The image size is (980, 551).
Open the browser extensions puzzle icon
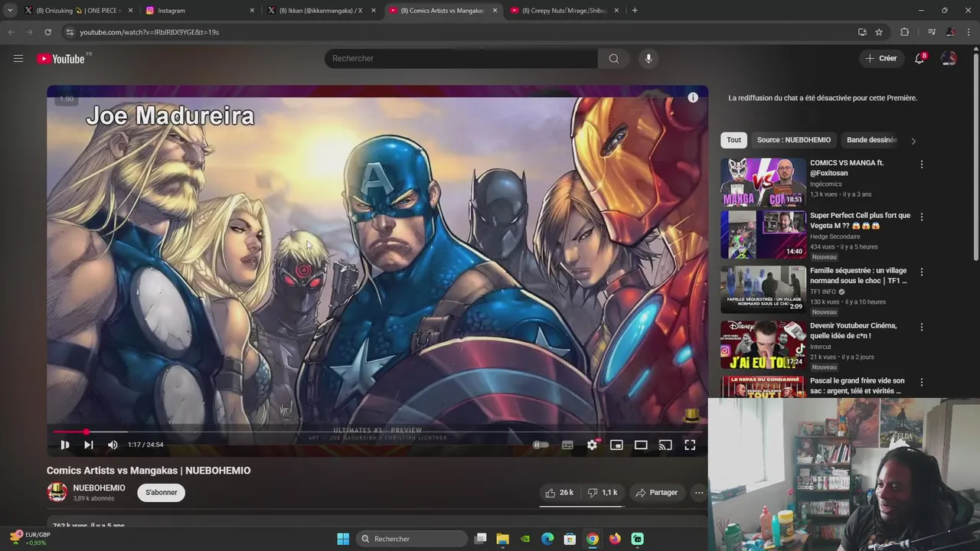(905, 32)
